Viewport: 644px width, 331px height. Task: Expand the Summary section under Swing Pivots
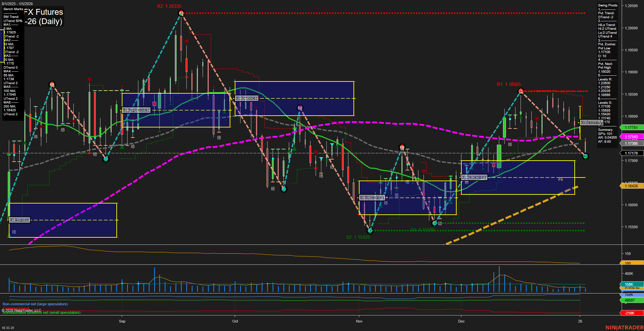[x=606, y=129]
